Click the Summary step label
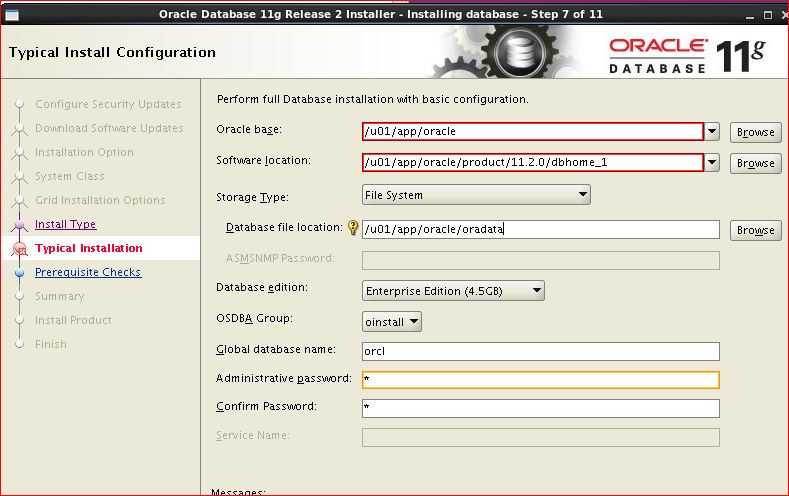This screenshot has width=789, height=496. [59, 296]
